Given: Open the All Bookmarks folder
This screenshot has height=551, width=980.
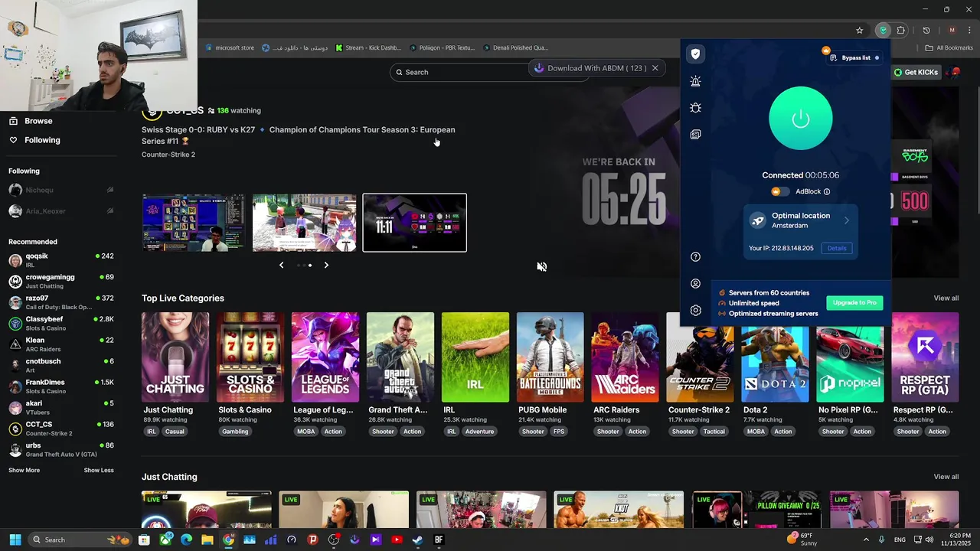Looking at the screenshot, I should click(949, 47).
